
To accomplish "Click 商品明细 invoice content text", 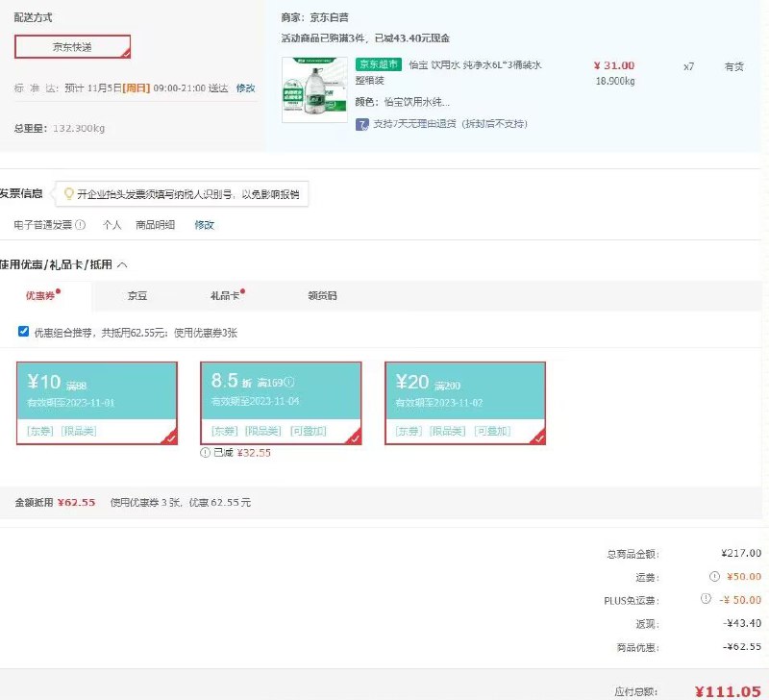I will coord(156,225).
